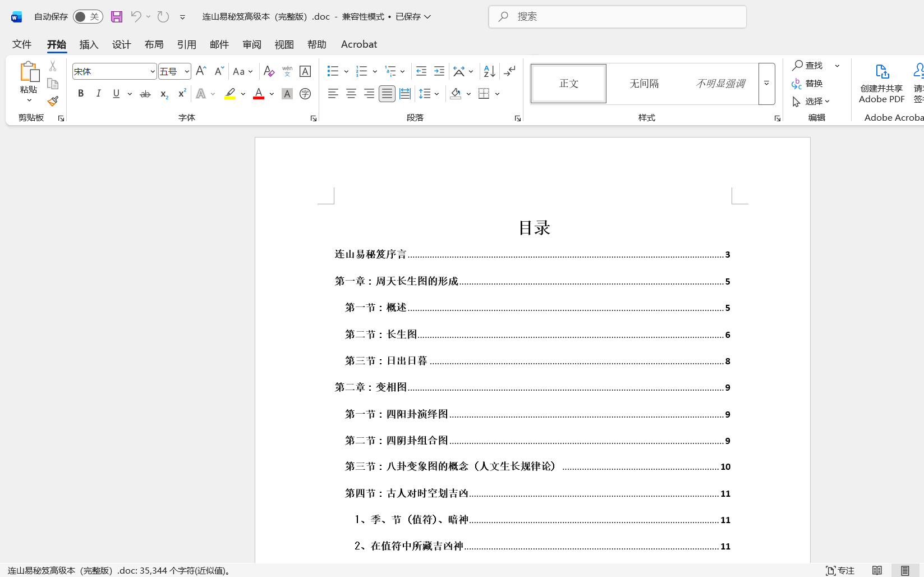Toggle show paragraph marks

pos(510,71)
